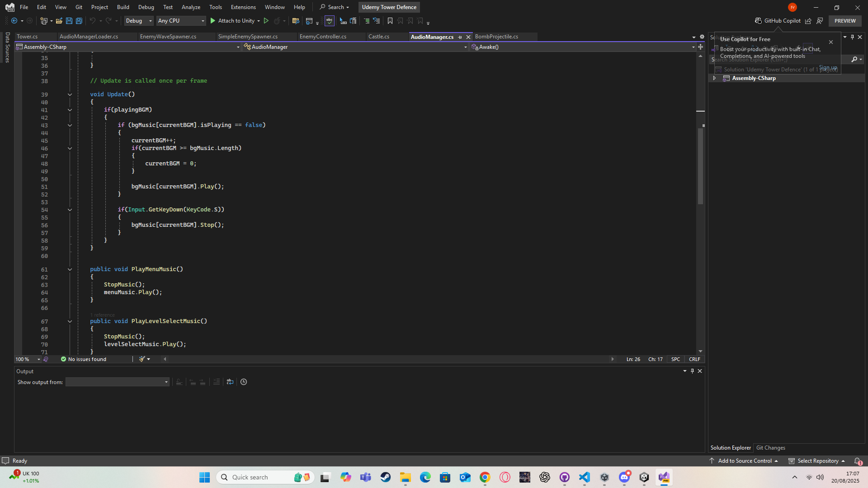Toggle a bookmark with the bookmark icon
This screenshot has width=868, height=488.
(x=390, y=21)
